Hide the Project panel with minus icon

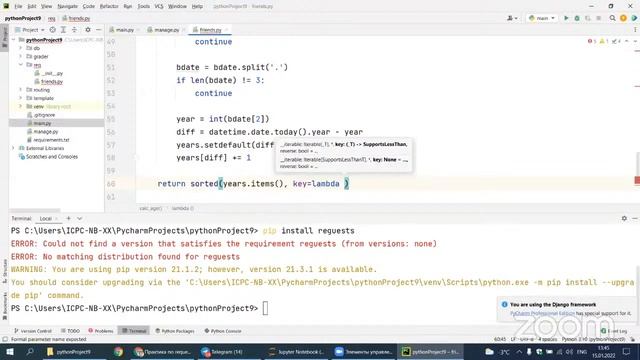[x=98, y=30]
